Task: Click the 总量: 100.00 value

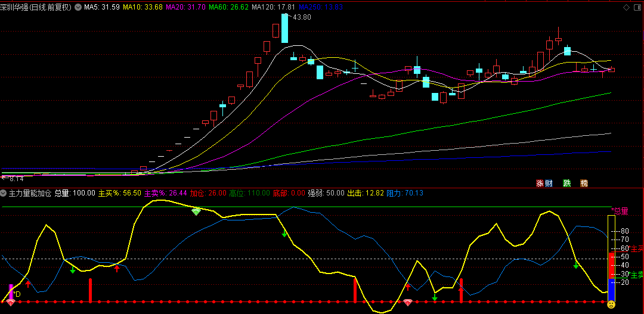Action: point(75,192)
